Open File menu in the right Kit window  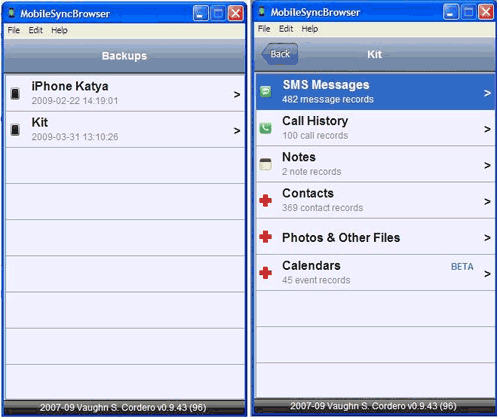264,29
